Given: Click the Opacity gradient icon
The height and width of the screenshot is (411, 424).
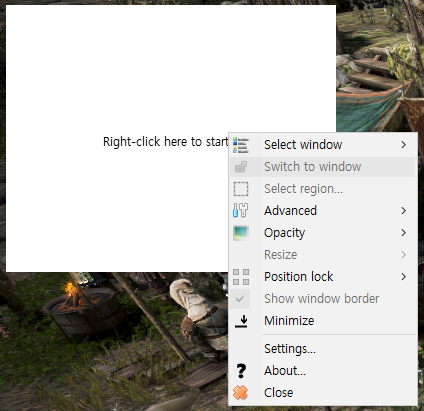Looking at the screenshot, I should [241, 233].
